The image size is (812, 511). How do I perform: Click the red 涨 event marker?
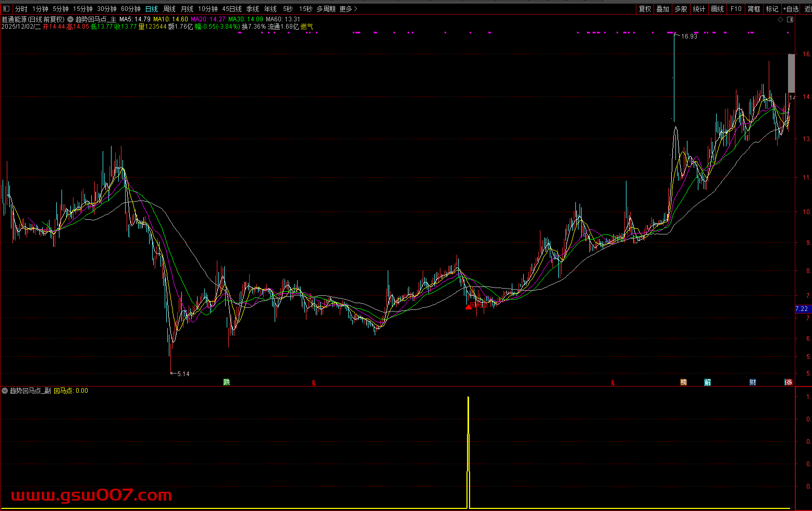click(x=789, y=382)
